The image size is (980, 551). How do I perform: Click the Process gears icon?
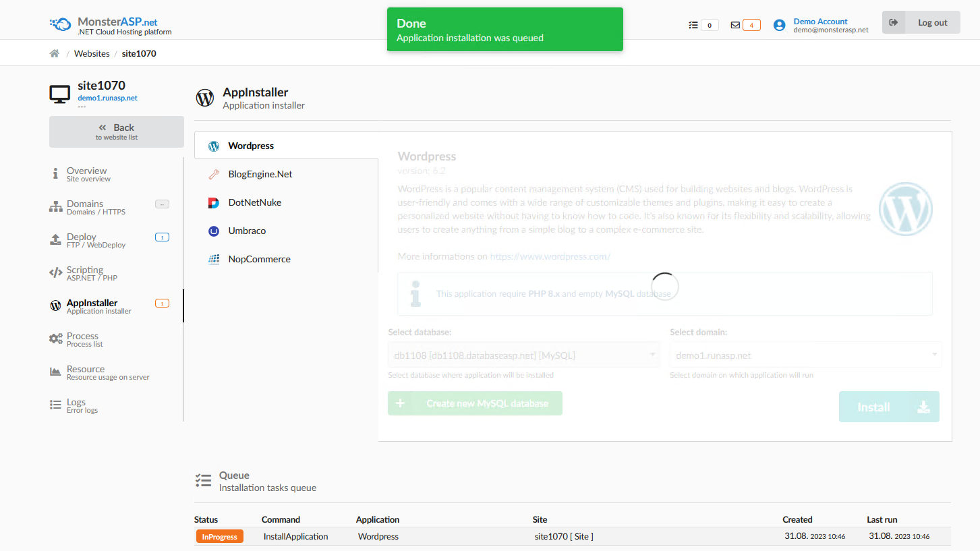[x=55, y=339]
